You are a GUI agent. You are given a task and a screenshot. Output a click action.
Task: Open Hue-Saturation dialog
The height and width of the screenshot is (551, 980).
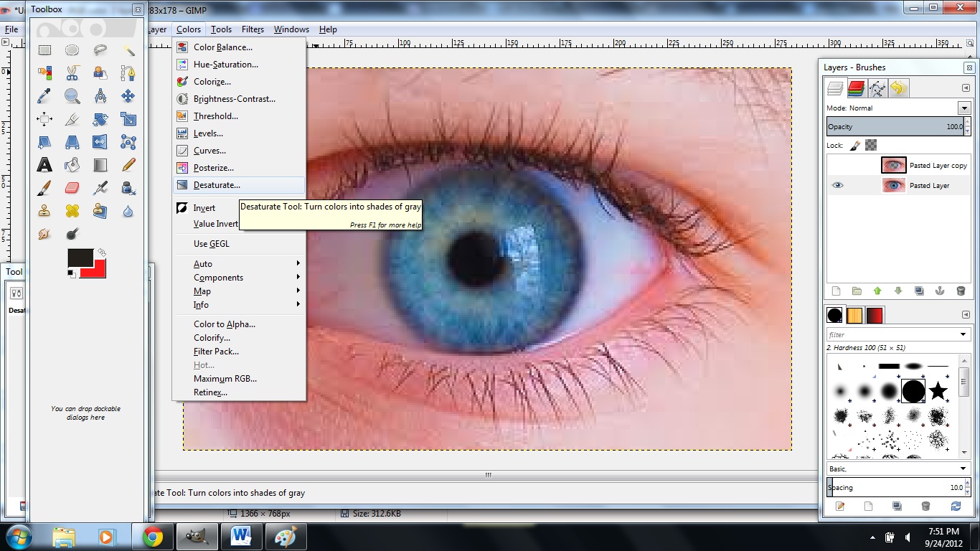(x=239, y=65)
